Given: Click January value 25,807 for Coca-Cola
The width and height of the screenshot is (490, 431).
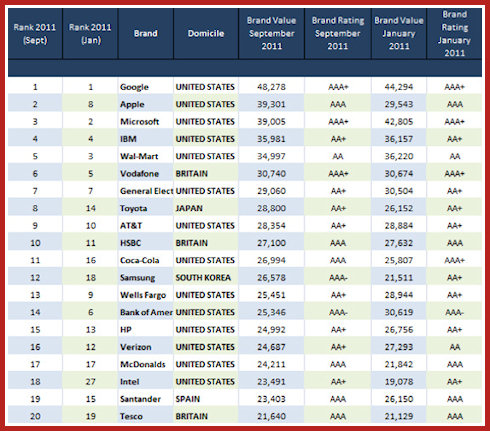Looking at the screenshot, I should point(399,260).
